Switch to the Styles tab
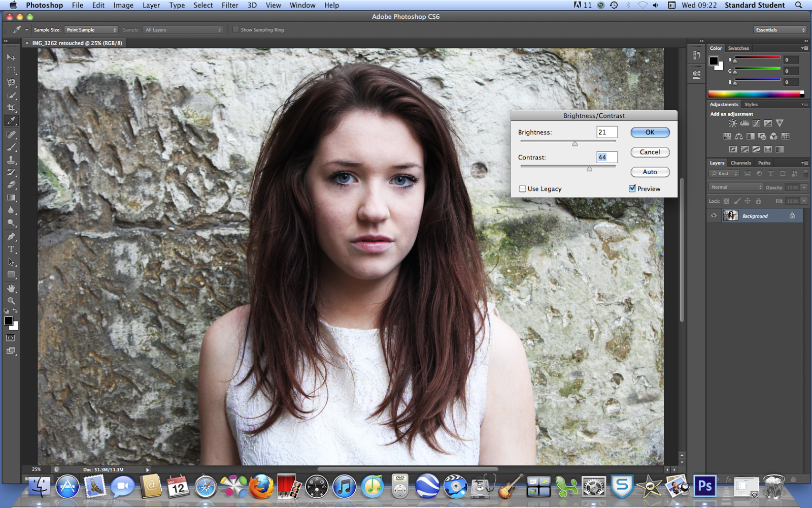812x508 pixels. pos(751,105)
